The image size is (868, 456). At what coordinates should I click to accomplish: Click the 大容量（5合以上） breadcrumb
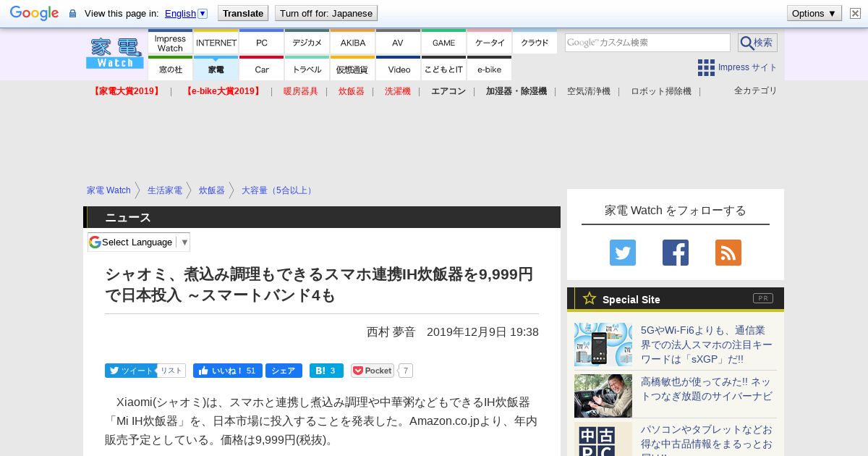278,190
